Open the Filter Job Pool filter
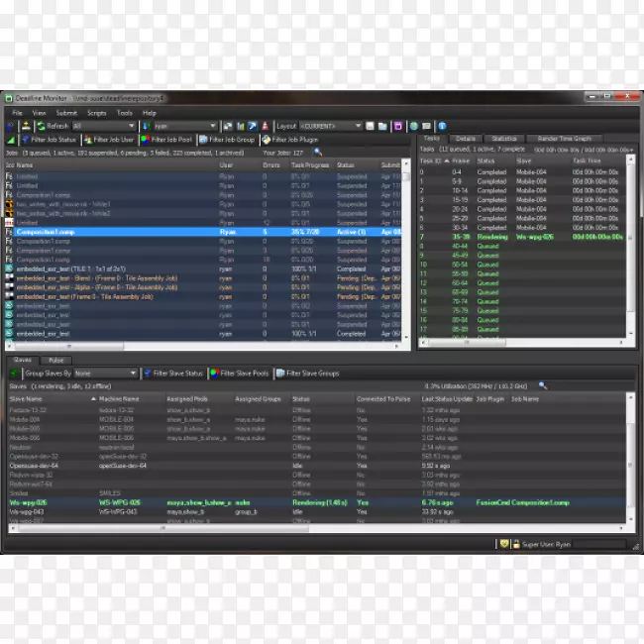The width and height of the screenshot is (644, 644). [x=166, y=140]
